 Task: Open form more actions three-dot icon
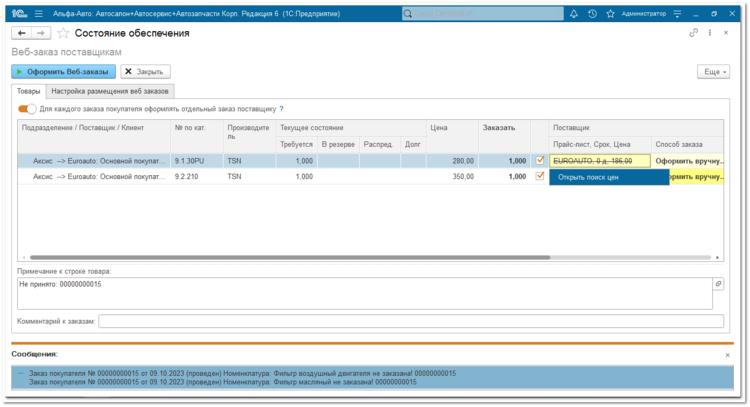[x=710, y=33]
